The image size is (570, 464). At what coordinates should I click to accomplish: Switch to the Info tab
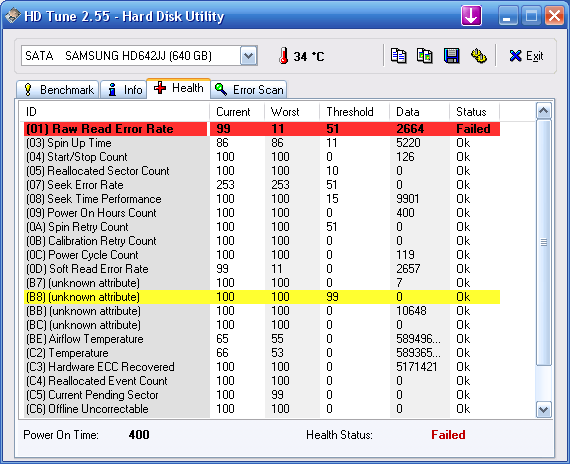tap(125, 89)
